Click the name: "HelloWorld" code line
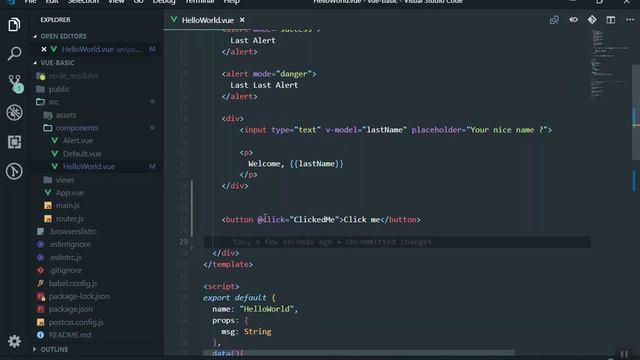Viewport: 640px width, 360px height. point(255,309)
